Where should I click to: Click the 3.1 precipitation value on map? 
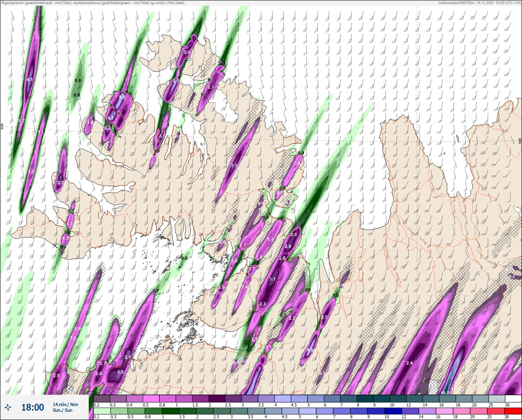(x=272, y=279)
